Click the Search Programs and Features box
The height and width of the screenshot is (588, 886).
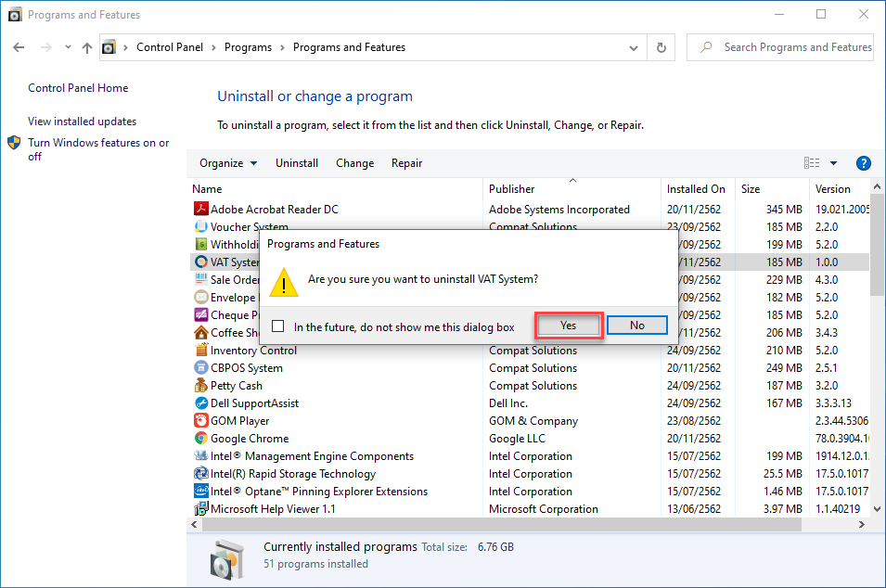[780, 47]
